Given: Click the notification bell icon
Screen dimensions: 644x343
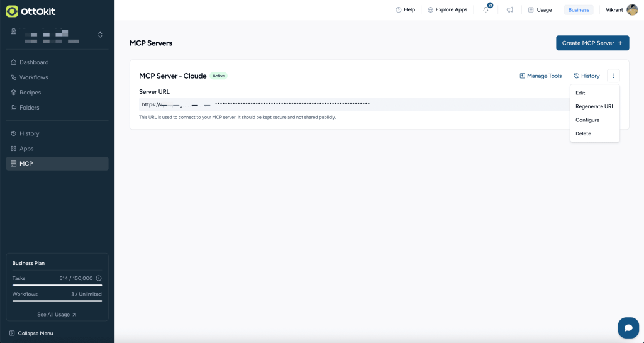Looking at the screenshot, I should click(x=486, y=10).
